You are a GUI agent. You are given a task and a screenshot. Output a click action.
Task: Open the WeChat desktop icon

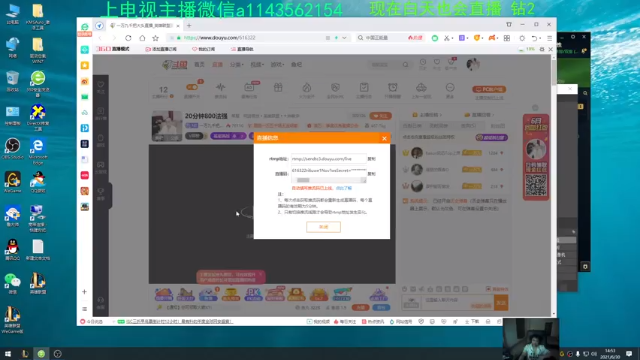coord(12,284)
